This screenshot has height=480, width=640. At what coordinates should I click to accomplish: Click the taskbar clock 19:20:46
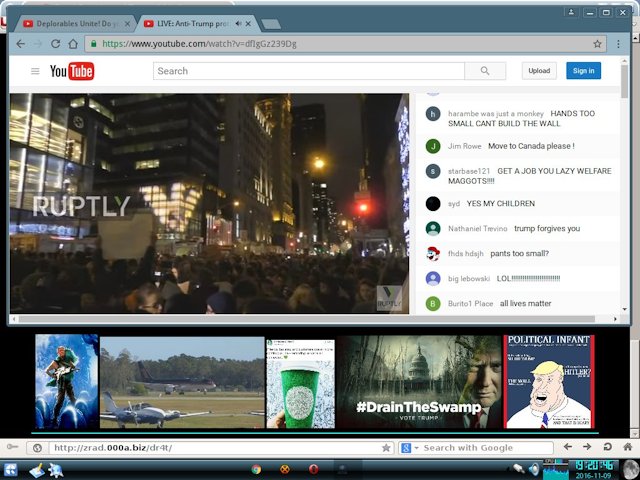594,465
